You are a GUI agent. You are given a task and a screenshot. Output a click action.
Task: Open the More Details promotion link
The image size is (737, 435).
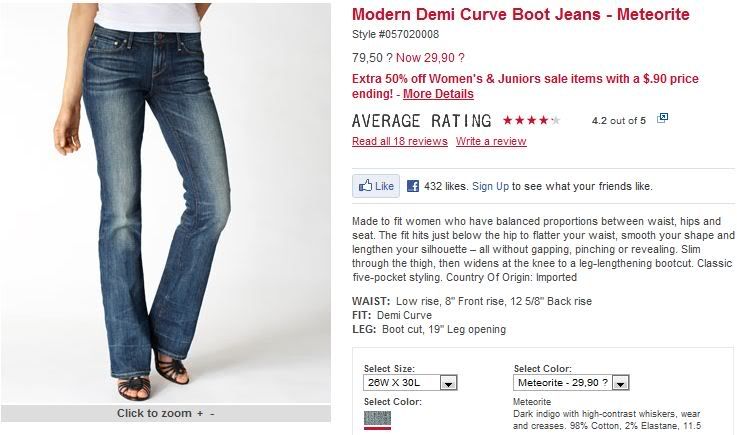[x=438, y=94]
